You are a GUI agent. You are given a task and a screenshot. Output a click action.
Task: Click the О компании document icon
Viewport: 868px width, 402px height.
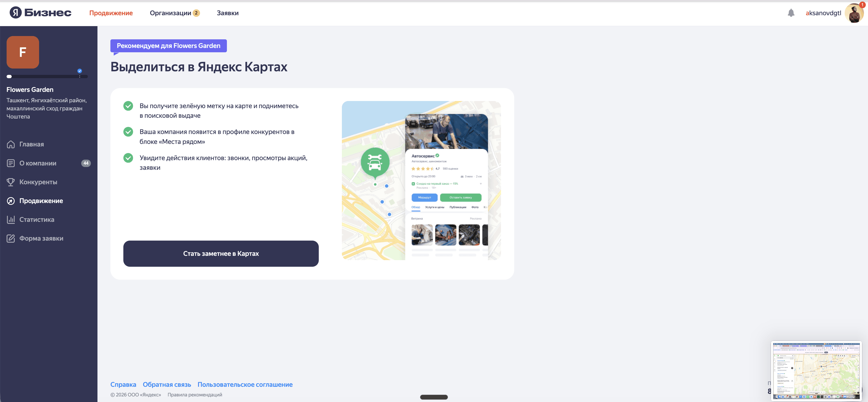point(11,163)
